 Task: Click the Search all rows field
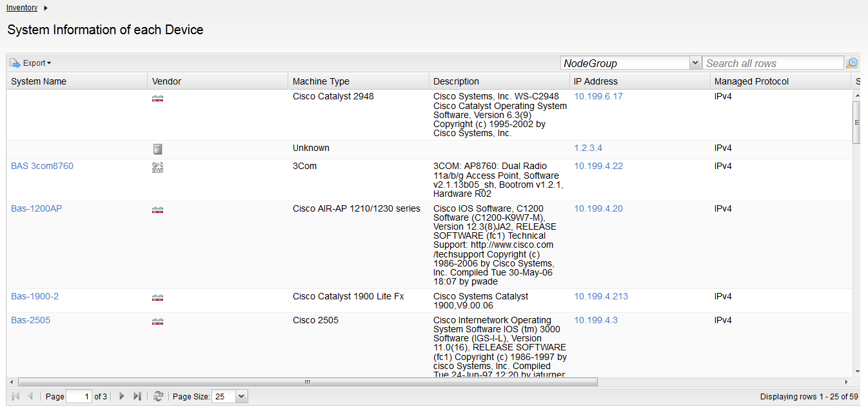tap(773, 63)
